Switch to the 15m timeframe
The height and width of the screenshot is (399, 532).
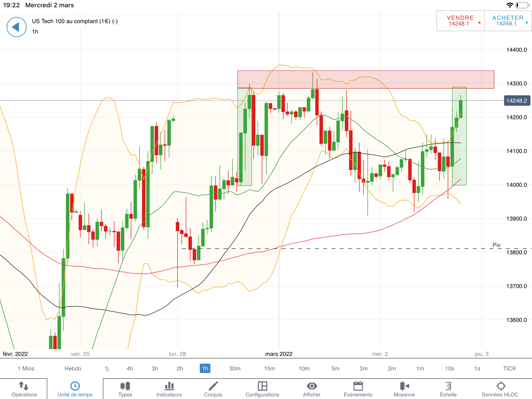click(x=269, y=368)
